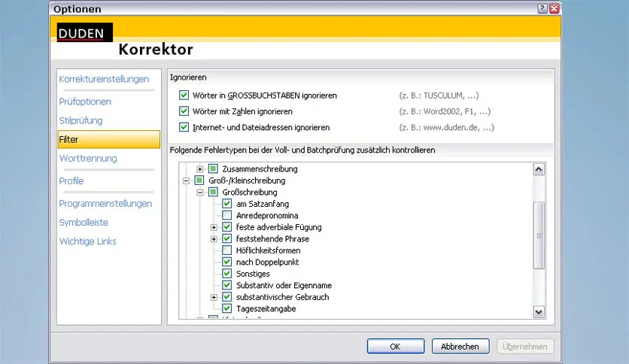Click the Übernehmen button
629x364 pixels.
tap(525, 347)
